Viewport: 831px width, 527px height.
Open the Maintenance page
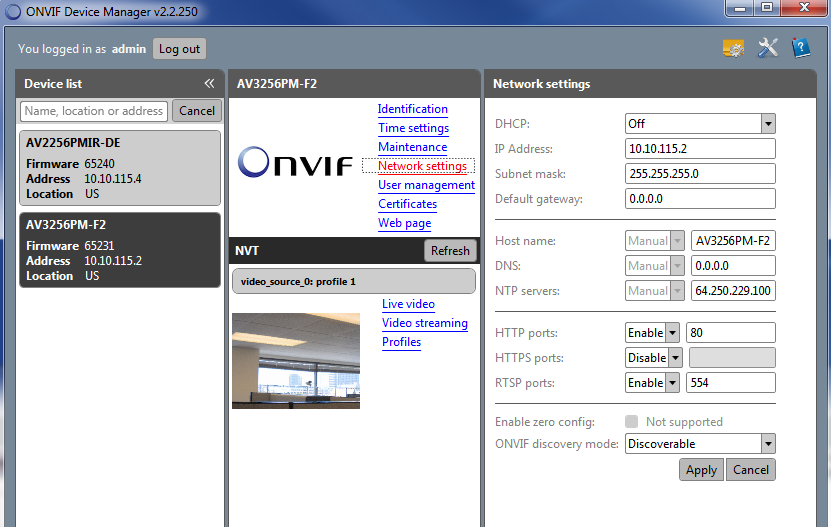point(412,147)
